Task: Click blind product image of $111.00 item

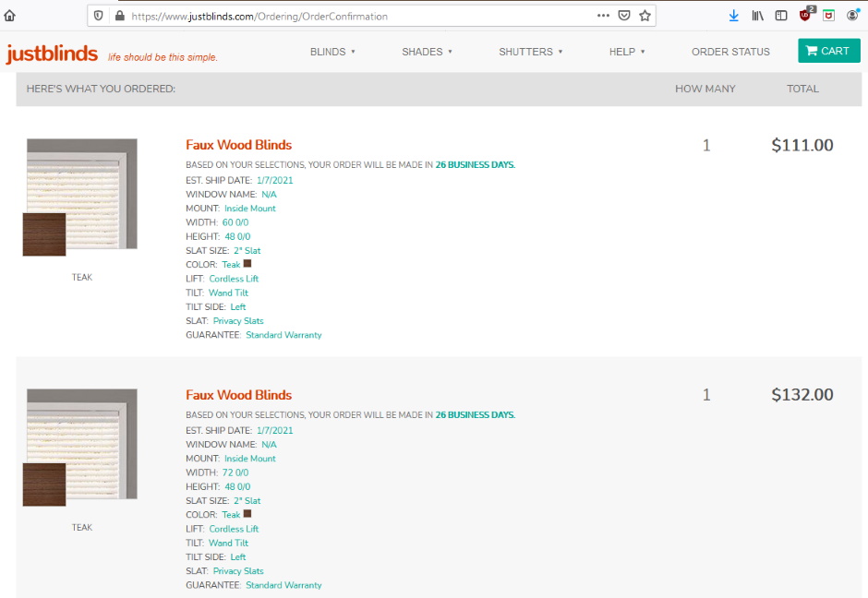Action: (82, 193)
